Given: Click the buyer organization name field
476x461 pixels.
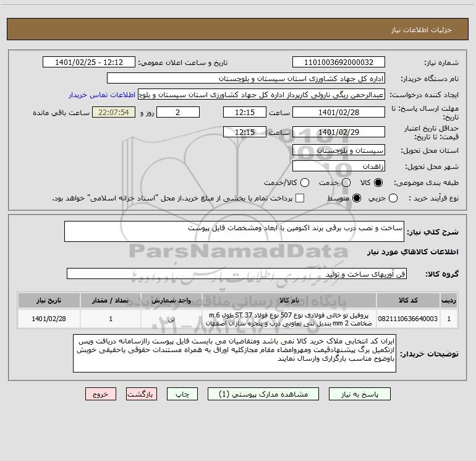Looking at the screenshot, I should (x=246, y=79).
